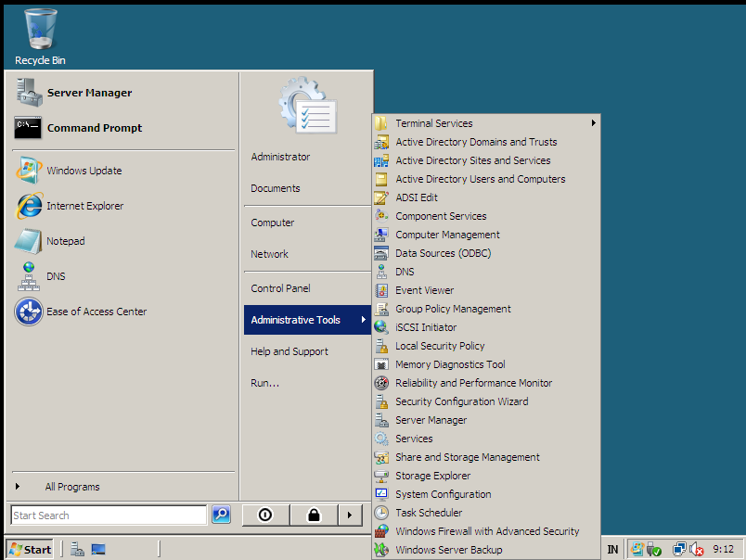Image resolution: width=746 pixels, height=560 pixels.
Task: Open Active Directory Users and Computers icon
Action: coord(381,179)
